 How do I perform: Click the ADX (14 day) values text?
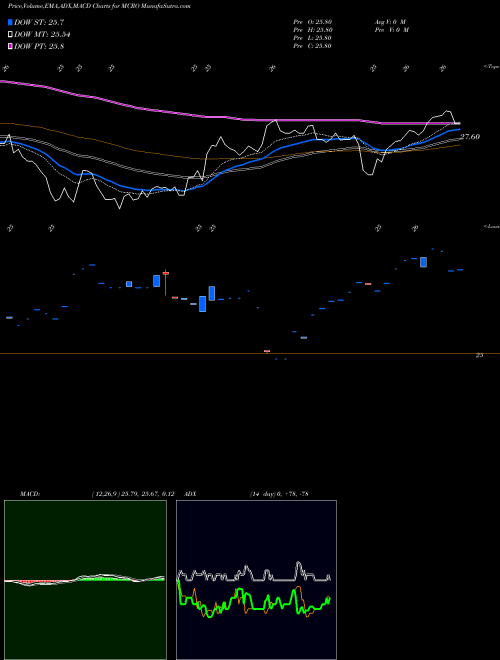[x=279, y=493]
